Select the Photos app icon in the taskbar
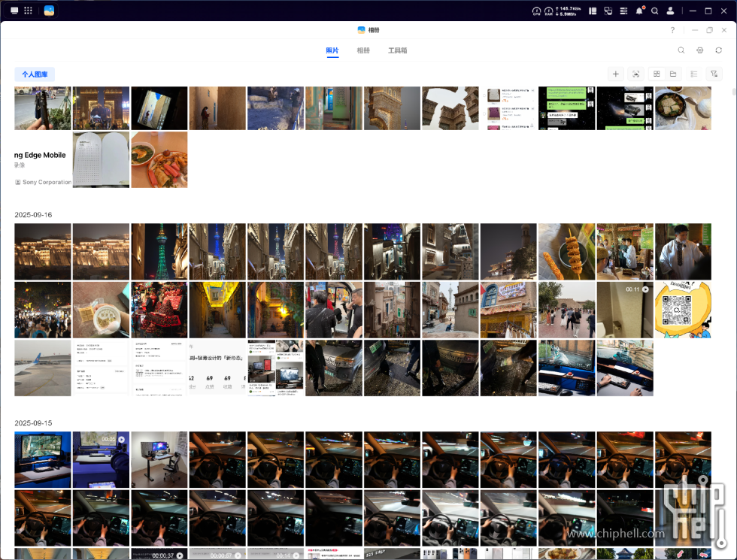Image resolution: width=737 pixels, height=560 pixels. pos(49,11)
